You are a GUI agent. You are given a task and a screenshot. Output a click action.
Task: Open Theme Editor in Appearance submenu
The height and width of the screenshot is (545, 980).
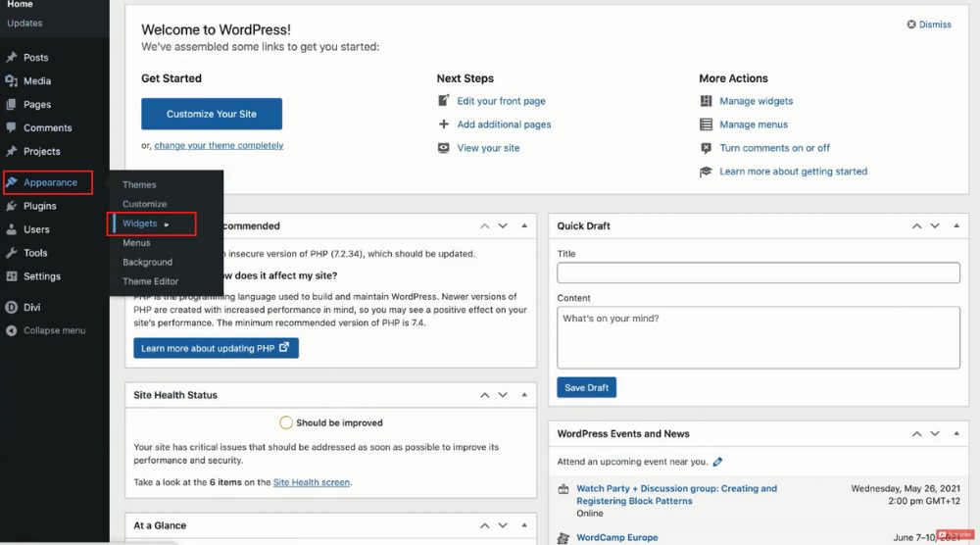click(151, 281)
